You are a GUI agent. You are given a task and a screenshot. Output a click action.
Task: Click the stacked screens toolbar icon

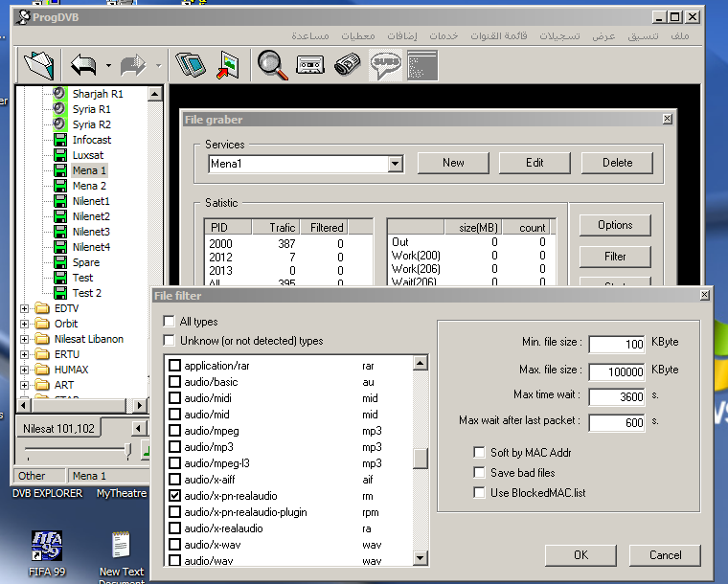coord(190,65)
